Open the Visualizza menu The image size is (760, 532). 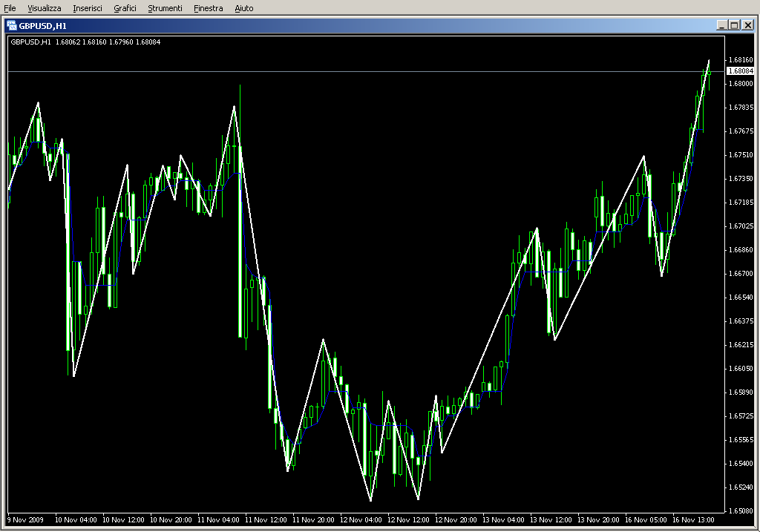point(45,8)
